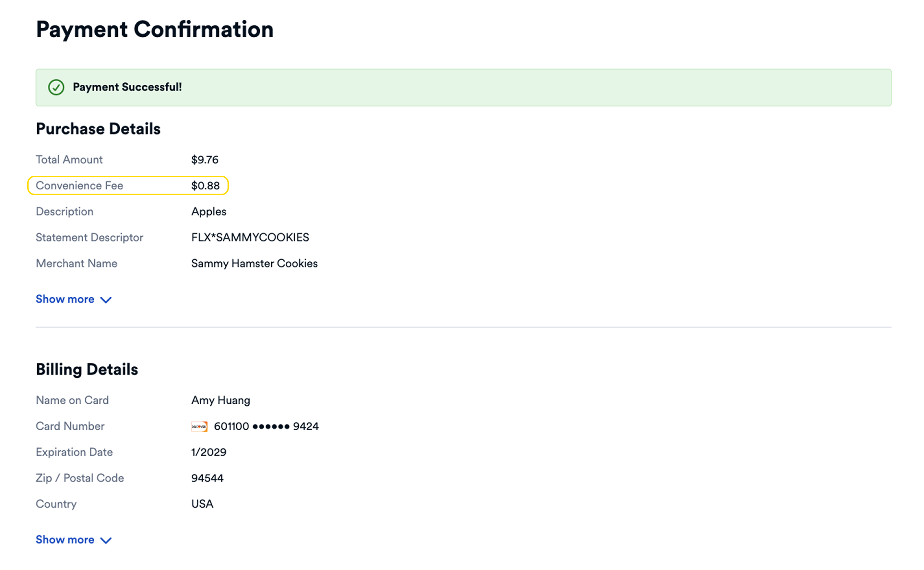Click the Zip / Postal Code label
The image size is (924, 570).
tap(80, 478)
